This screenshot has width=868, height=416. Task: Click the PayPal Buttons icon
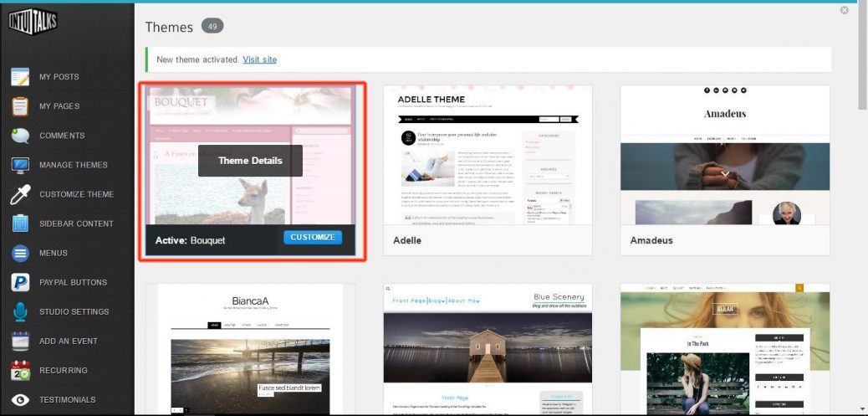(x=20, y=283)
